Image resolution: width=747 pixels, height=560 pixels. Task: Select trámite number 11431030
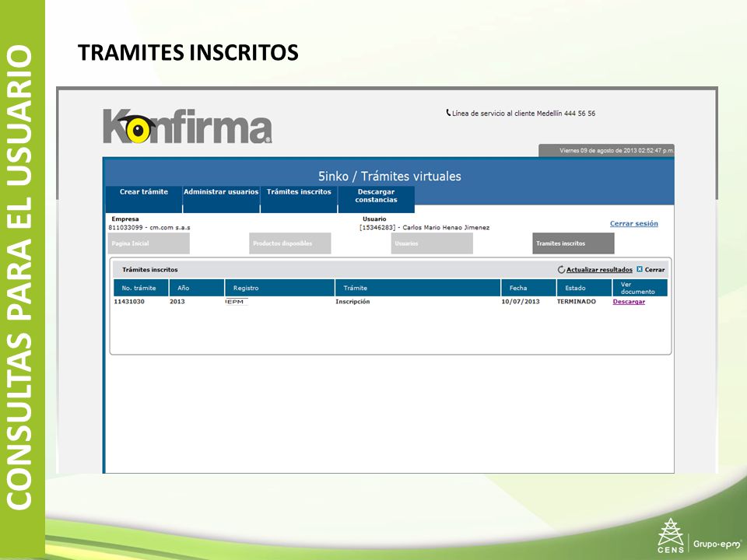coord(129,302)
